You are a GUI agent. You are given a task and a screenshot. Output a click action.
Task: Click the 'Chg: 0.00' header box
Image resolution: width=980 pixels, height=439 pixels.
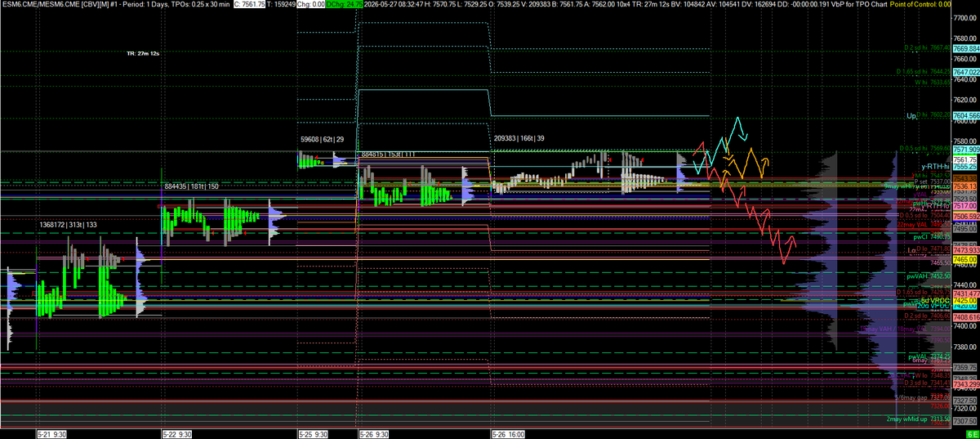pos(309,4)
